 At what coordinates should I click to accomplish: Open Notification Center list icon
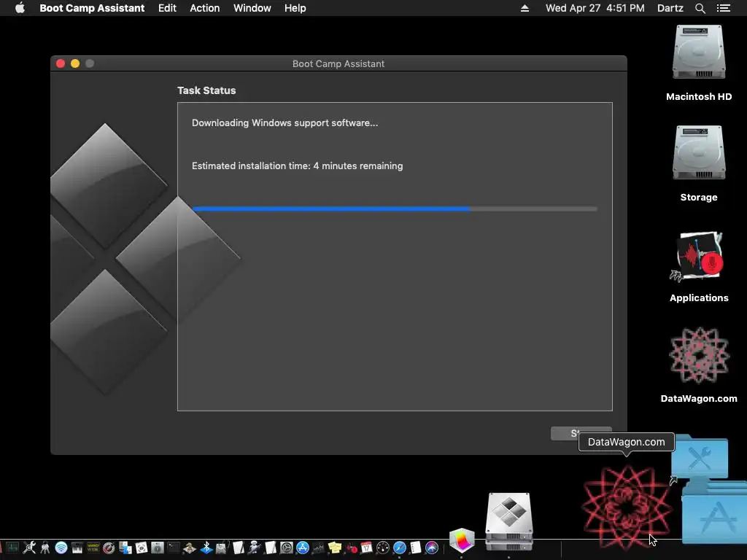pyautogui.click(x=723, y=8)
